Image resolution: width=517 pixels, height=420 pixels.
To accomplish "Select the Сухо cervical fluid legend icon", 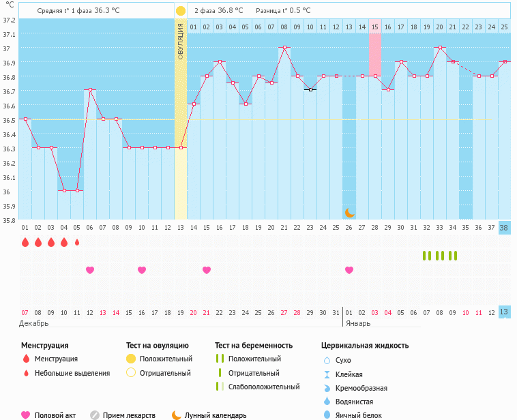I will [x=326, y=360].
